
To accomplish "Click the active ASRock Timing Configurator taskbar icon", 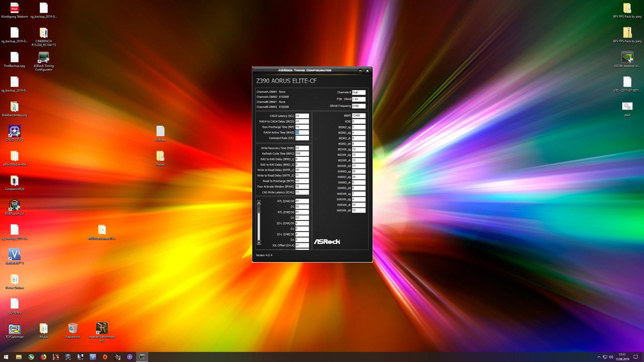I will click(x=142, y=357).
